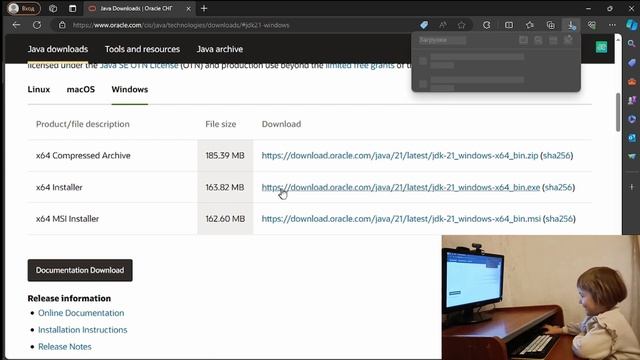The image size is (640, 360).
Task: Open the Java downloads nav item
Action: point(58,49)
